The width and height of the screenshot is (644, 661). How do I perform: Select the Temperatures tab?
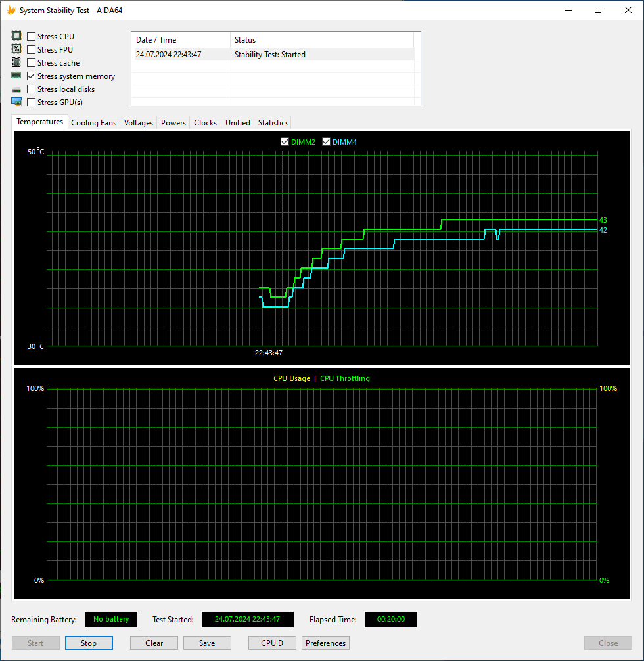click(x=39, y=122)
